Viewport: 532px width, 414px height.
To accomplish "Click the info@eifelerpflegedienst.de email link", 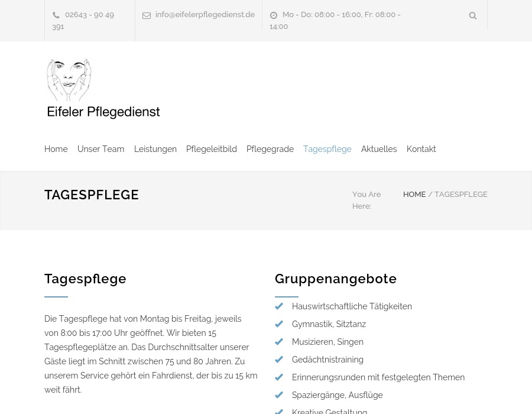I will [205, 15].
